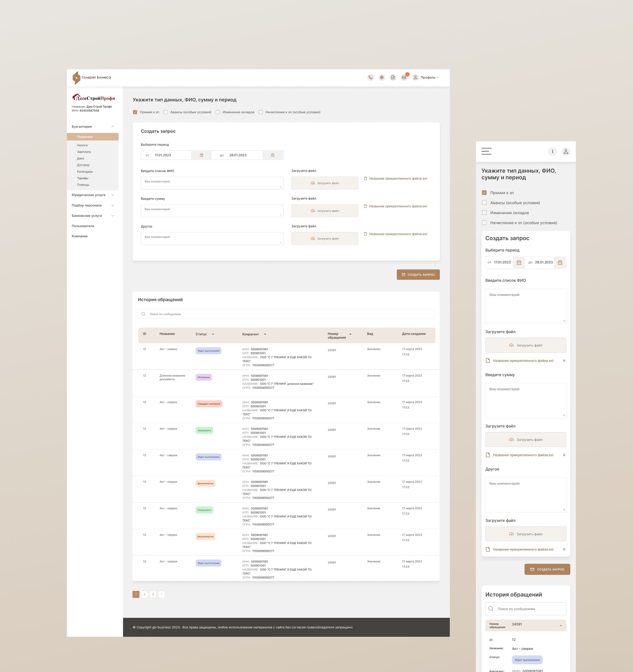633x672 pixels.
Task: Open the mail icon with the notification badge
Action: click(x=404, y=77)
